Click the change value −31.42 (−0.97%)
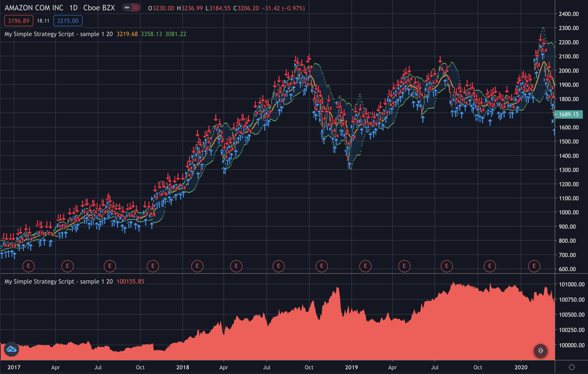588x374 pixels. tap(283, 8)
